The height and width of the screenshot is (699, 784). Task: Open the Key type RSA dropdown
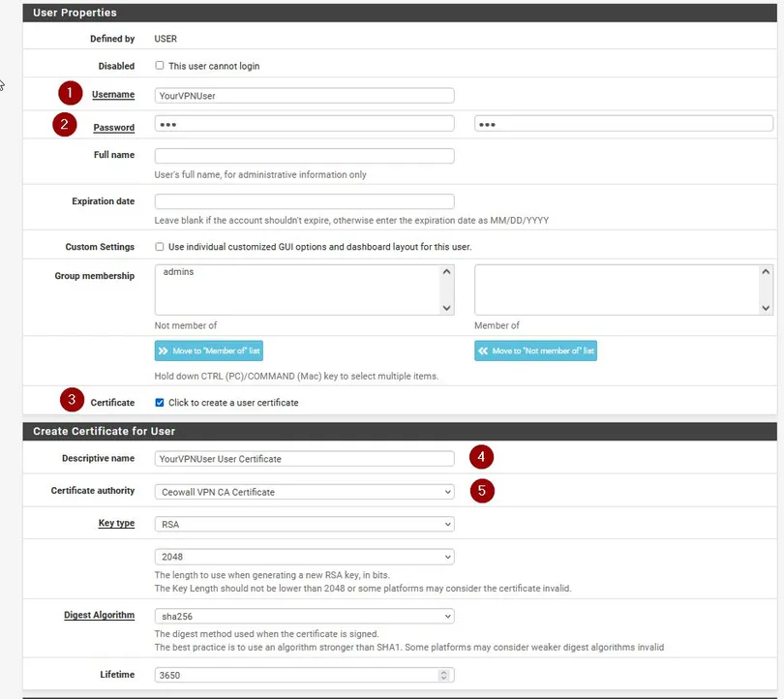304,524
